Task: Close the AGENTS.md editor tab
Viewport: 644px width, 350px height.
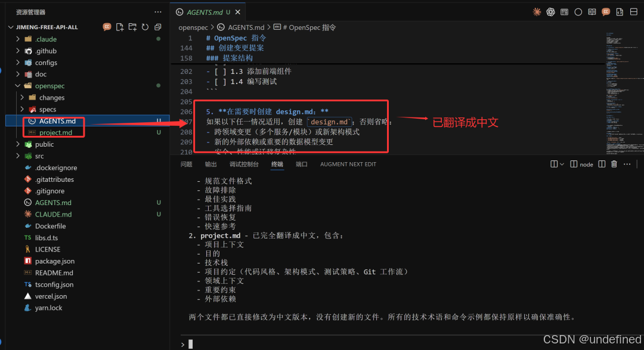Action: tap(238, 13)
